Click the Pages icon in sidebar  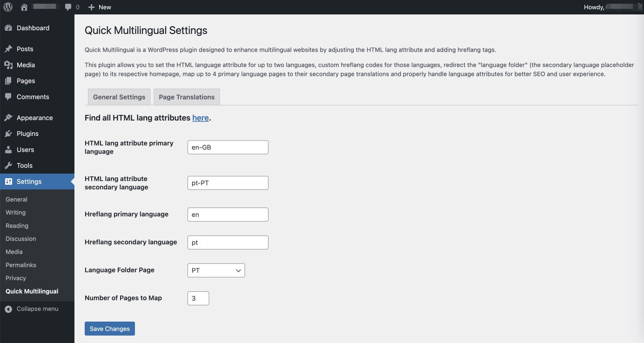pos(8,81)
